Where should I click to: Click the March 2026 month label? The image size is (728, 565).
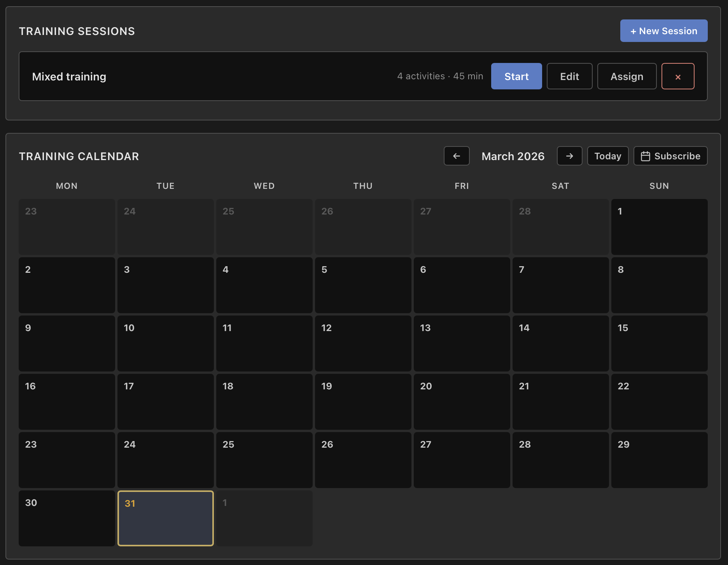(x=513, y=156)
